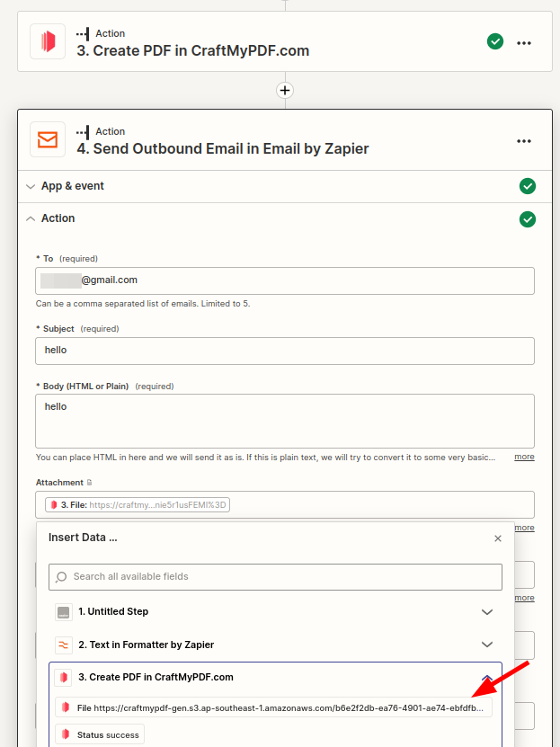Open the three-dot menu for step 4

524,140
